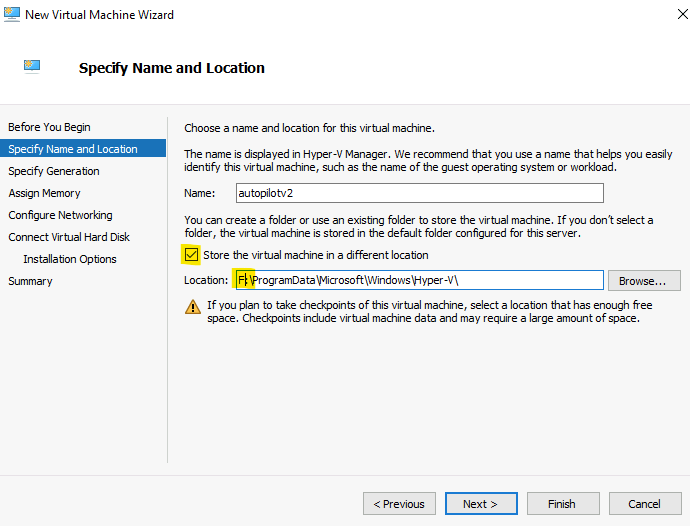This screenshot has width=690, height=526.
Task: Close the New Virtual Machine Wizard
Action: [682, 15]
